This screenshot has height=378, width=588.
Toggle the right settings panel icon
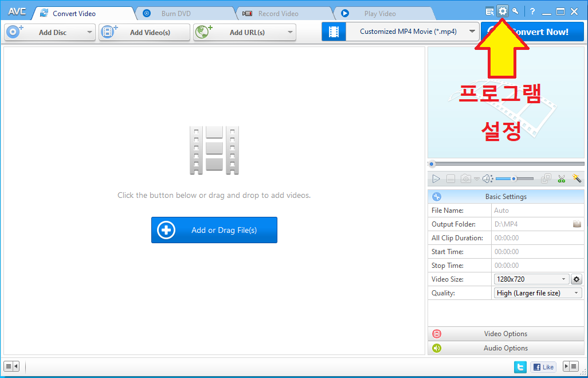(x=571, y=366)
